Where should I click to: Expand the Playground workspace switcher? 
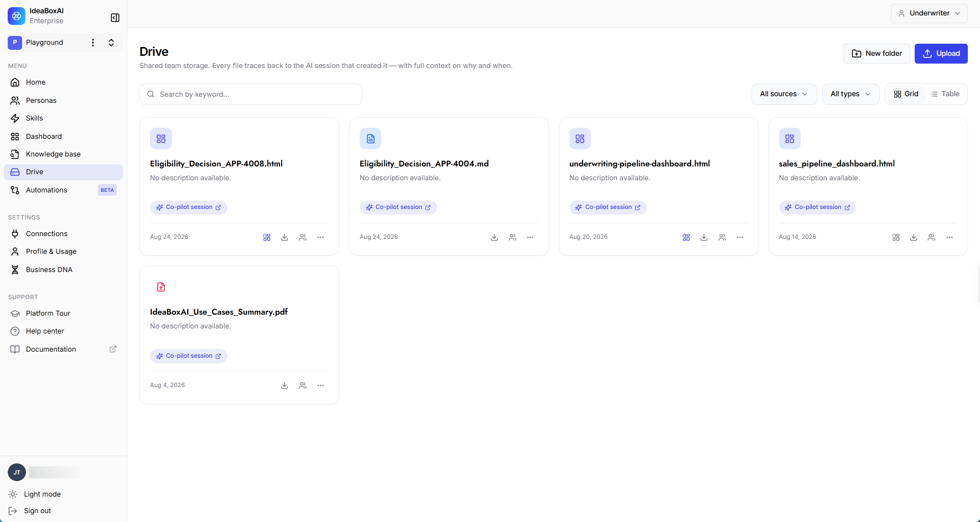111,43
